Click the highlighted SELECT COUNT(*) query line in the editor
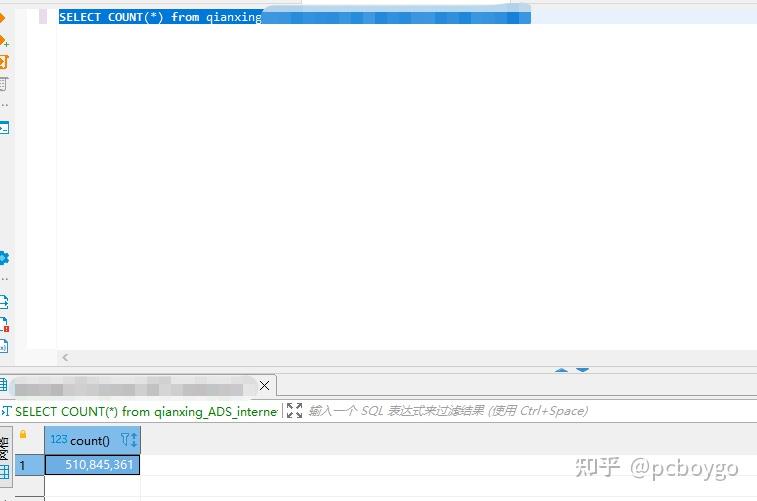This screenshot has height=501, width=757. [x=294, y=17]
